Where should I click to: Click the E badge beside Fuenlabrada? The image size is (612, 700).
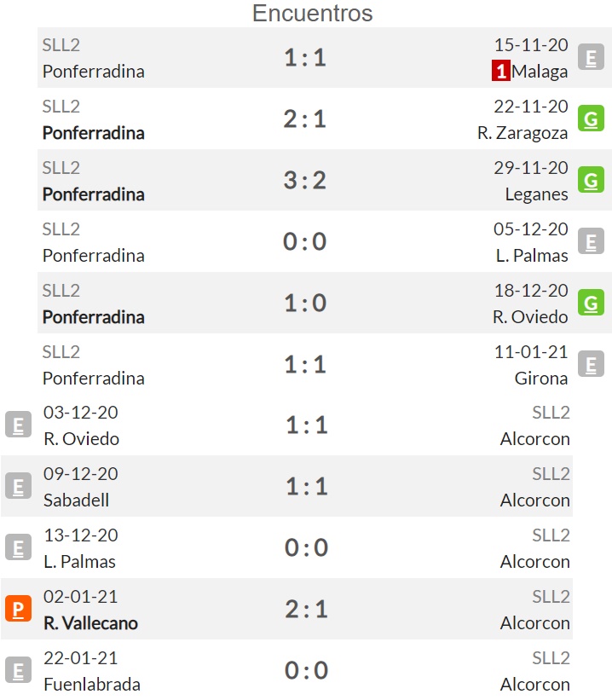[x=18, y=669]
